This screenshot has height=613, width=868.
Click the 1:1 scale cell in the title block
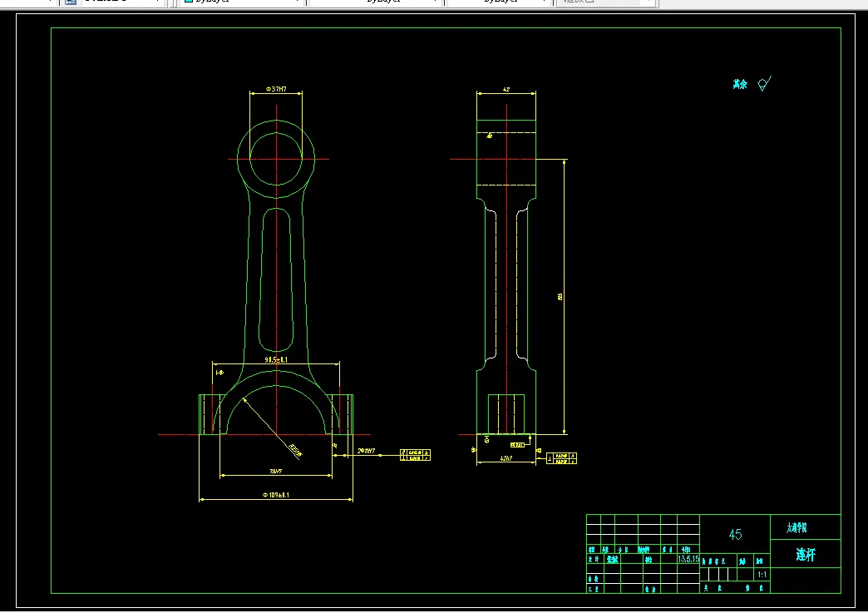tap(762, 575)
